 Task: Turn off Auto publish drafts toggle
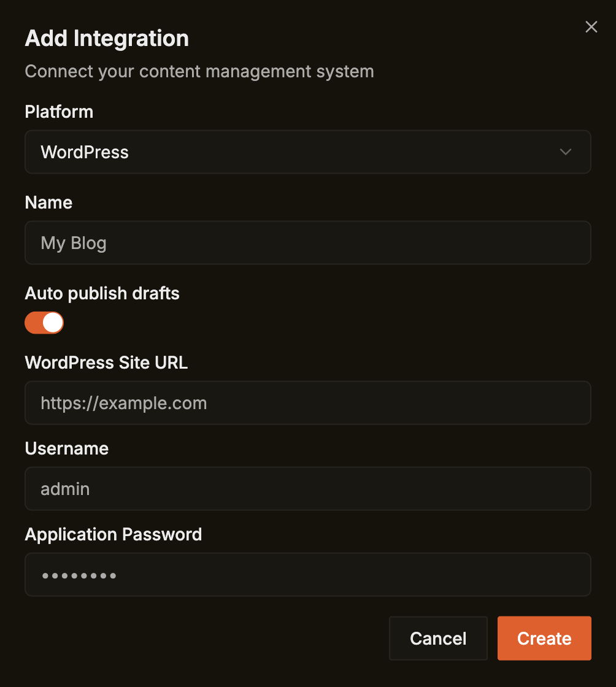pos(44,323)
